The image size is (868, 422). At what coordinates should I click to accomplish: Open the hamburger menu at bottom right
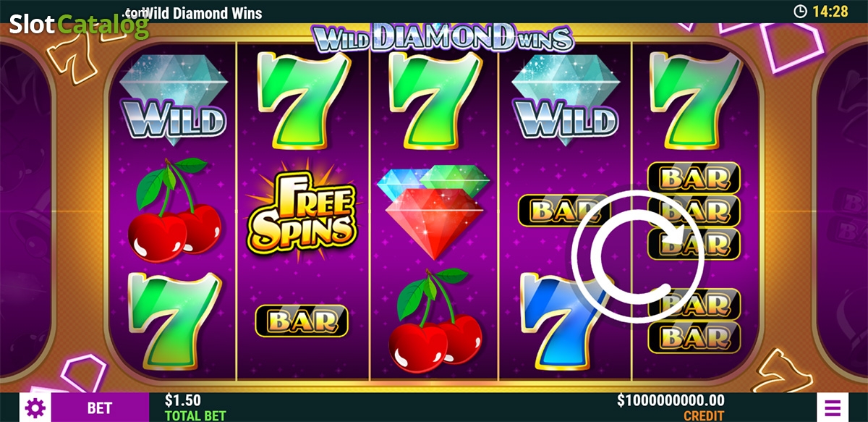(x=833, y=407)
